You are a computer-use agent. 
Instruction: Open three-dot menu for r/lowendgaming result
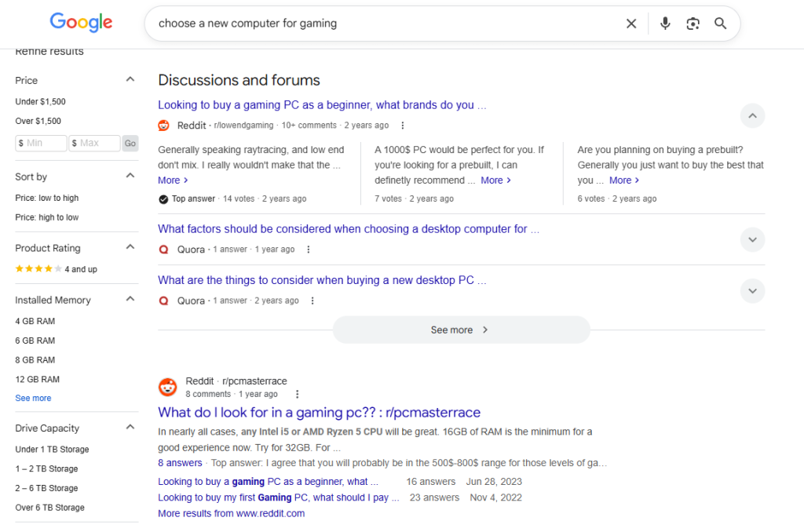[403, 126]
